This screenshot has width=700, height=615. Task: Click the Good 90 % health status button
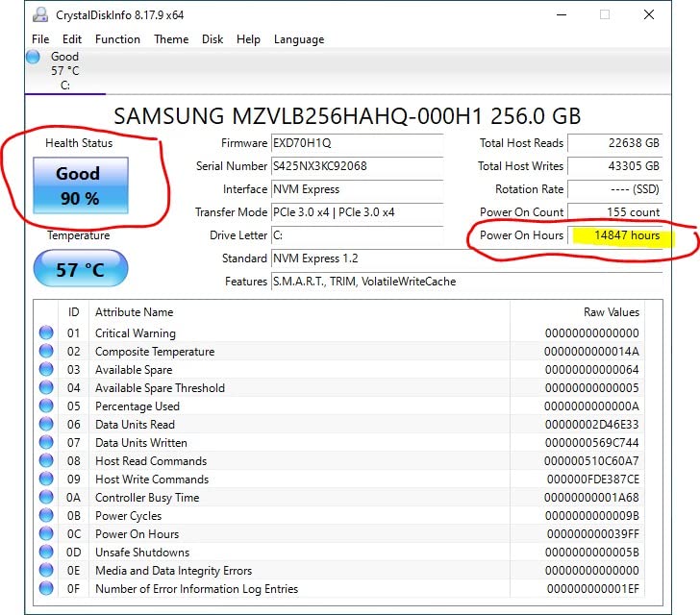[81, 185]
